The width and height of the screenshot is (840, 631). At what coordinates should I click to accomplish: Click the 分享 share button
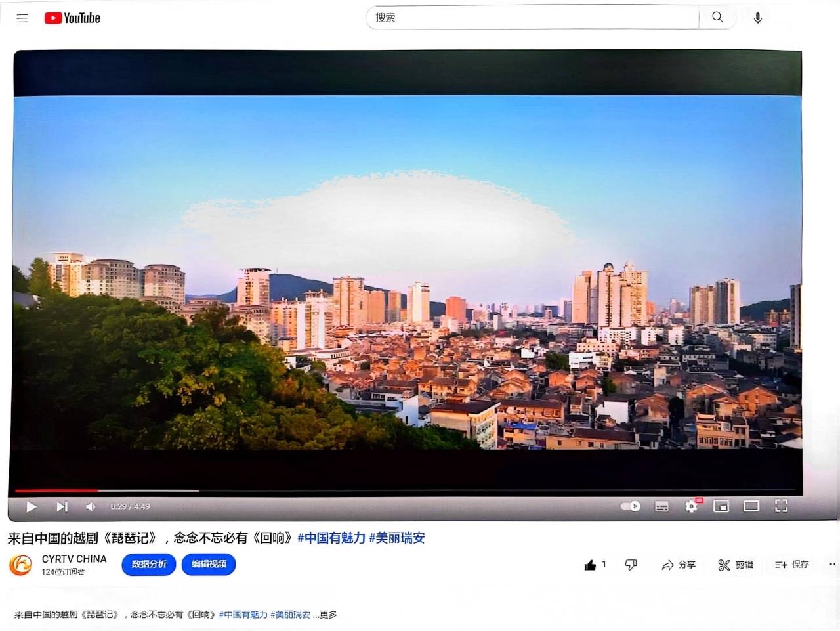click(679, 565)
